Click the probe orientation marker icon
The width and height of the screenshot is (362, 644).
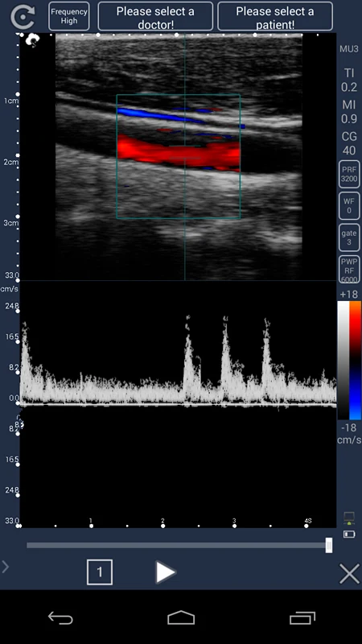33,40
